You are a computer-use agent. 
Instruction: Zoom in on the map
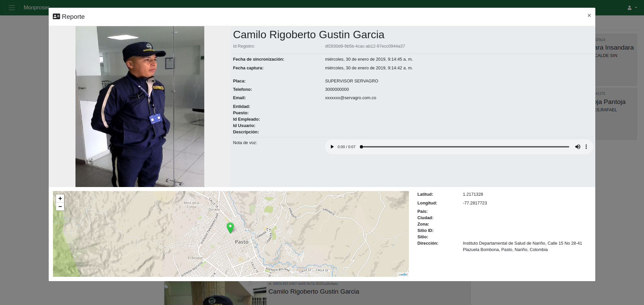(x=60, y=198)
